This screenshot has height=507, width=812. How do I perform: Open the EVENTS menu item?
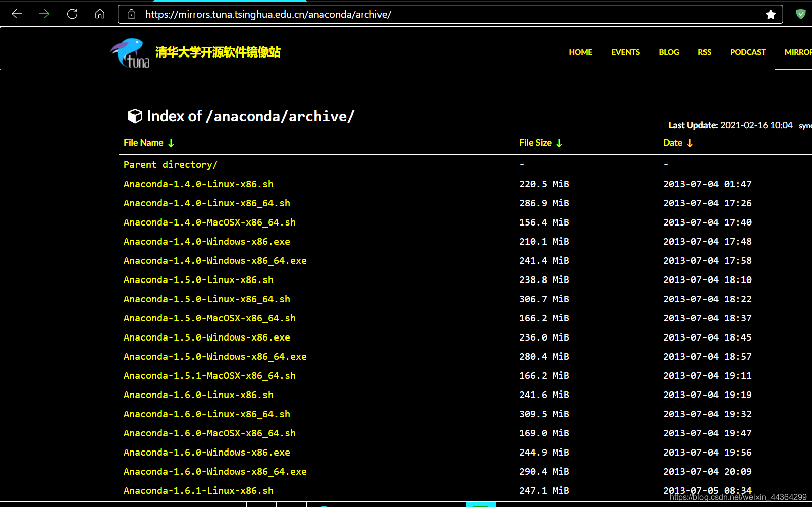[x=625, y=52]
